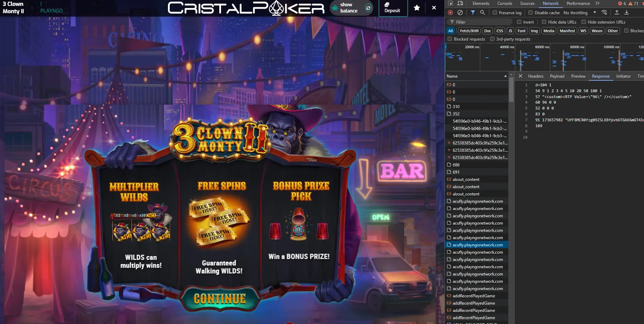
Task: Filter requests by JS
Action: point(510,30)
